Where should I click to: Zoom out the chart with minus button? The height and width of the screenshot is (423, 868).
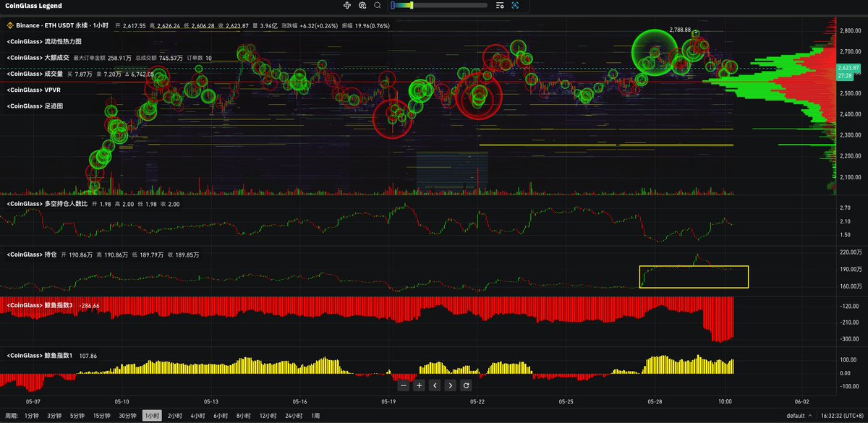click(x=404, y=385)
